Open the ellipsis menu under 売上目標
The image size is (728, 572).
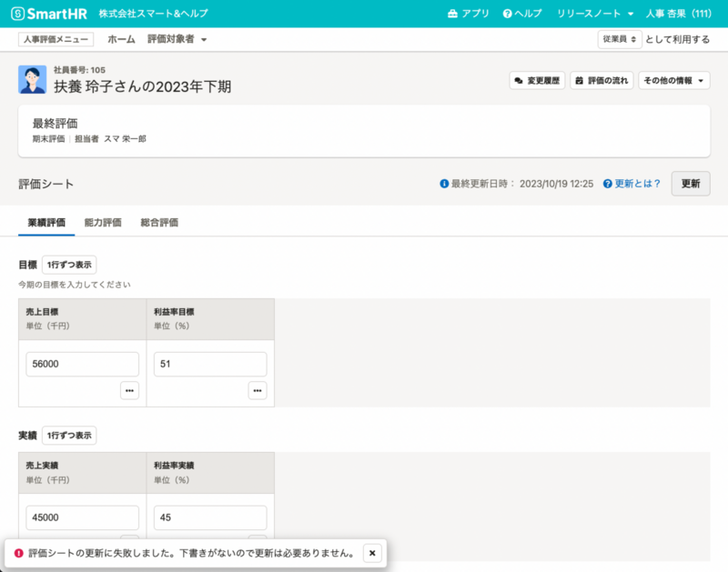(x=129, y=390)
